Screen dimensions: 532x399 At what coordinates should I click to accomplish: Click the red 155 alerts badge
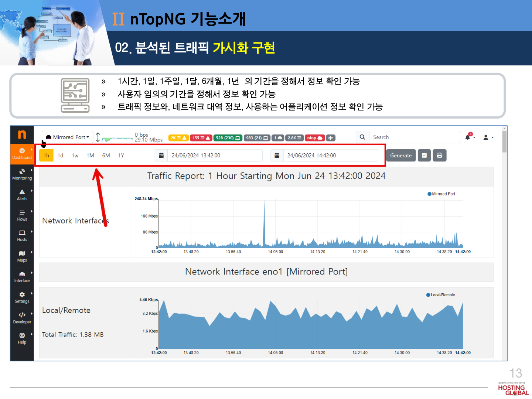[x=201, y=138]
